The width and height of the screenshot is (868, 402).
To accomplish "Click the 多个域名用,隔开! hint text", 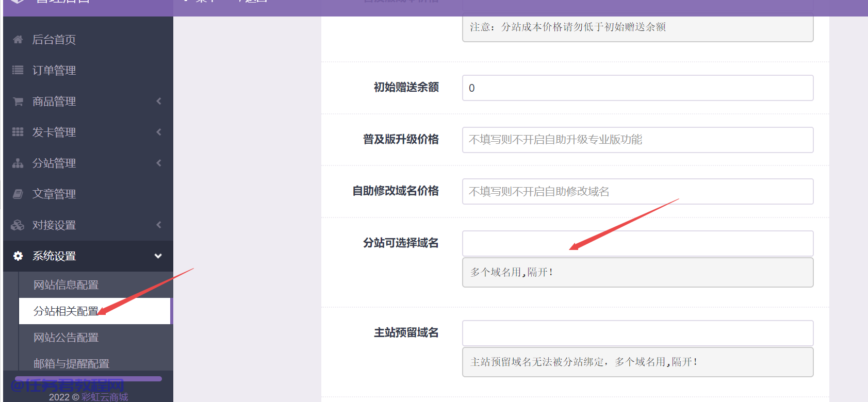I will (512, 272).
